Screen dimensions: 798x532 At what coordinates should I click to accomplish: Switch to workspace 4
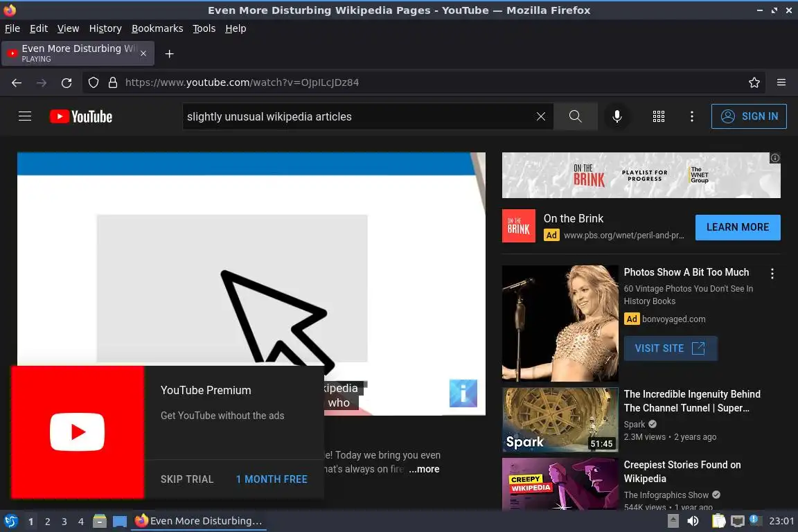tap(80, 522)
